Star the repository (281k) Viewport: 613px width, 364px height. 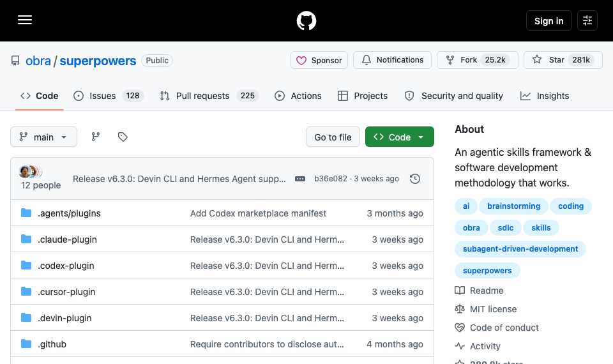[563, 60]
